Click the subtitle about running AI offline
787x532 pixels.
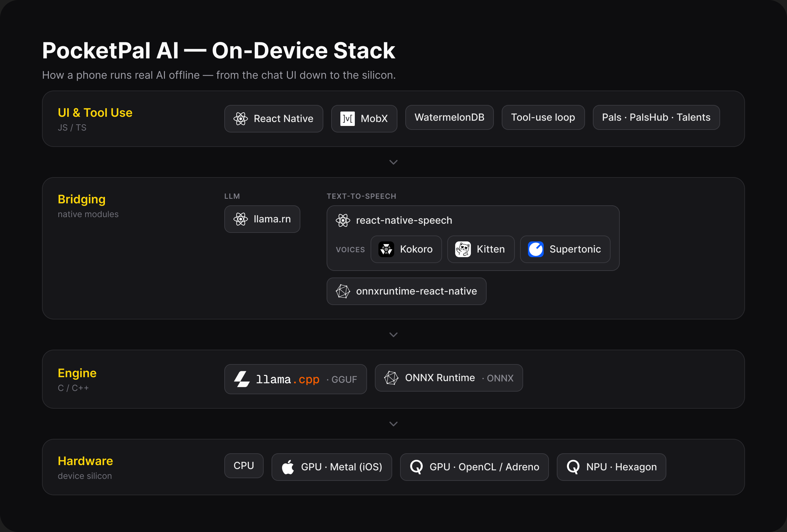(x=219, y=75)
